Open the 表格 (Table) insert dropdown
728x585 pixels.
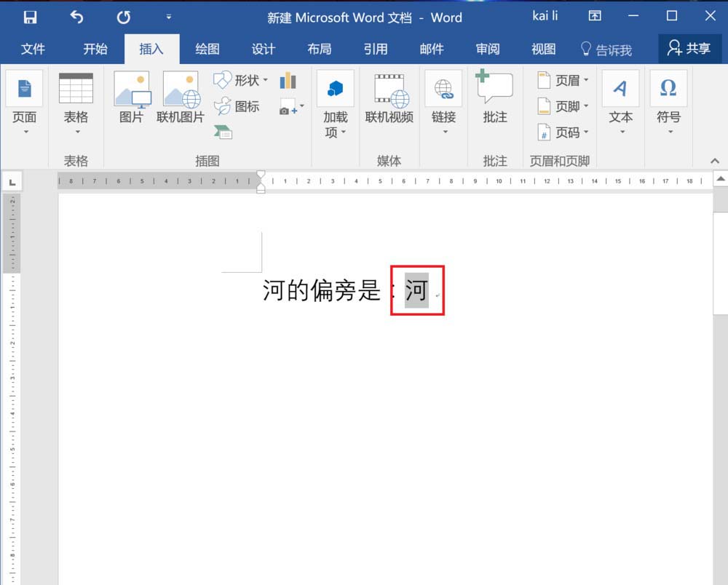click(76, 103)
